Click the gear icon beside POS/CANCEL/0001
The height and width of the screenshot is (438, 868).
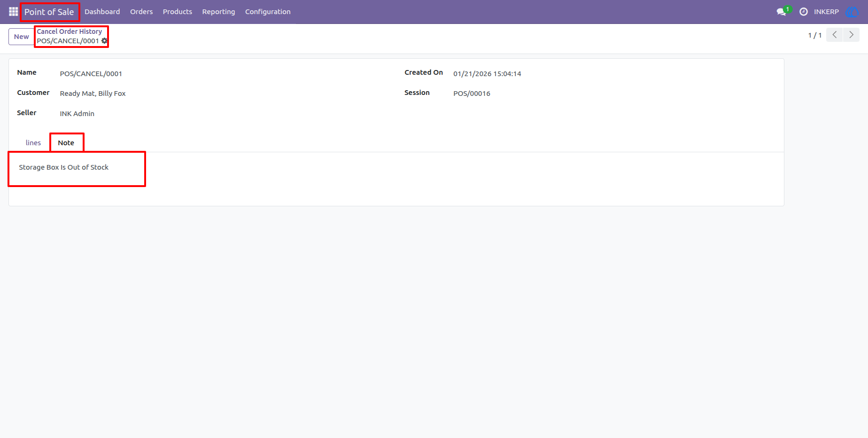pyautogui.click(x=104, y=41)
